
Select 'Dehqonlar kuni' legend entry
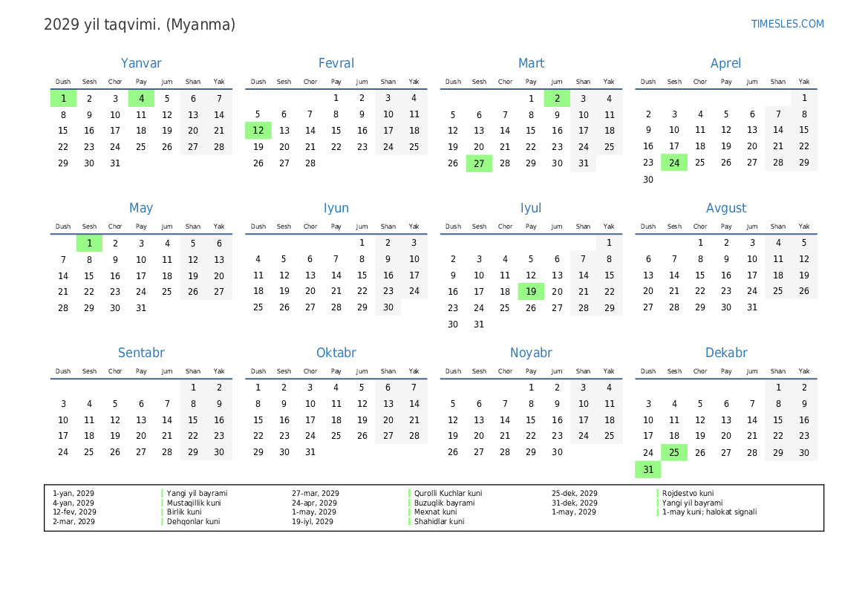[x=193, y=522]
